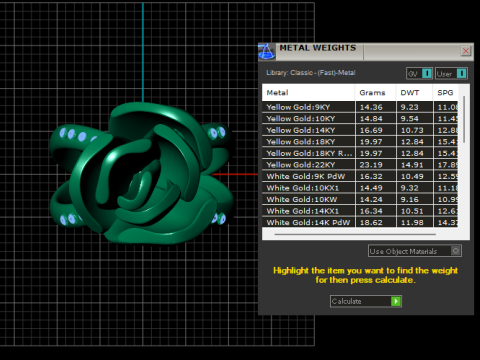Select the Yellow Gold:14KY row

(360, 130)
